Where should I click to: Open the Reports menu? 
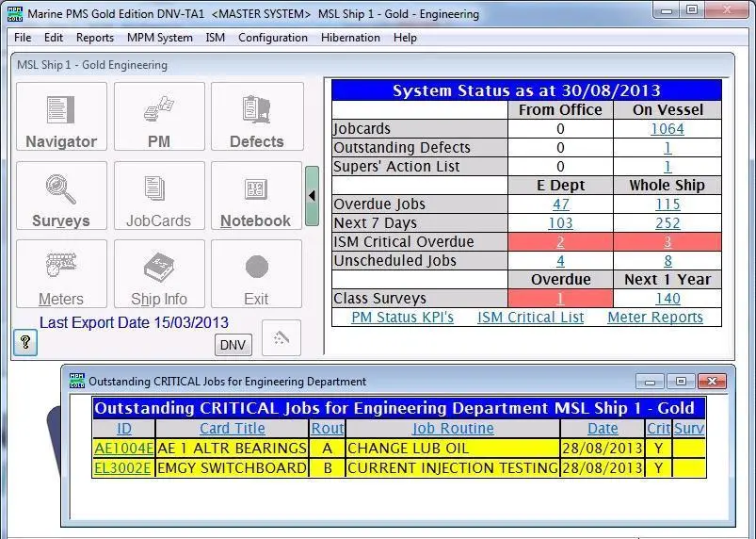[x=95, y=38]
